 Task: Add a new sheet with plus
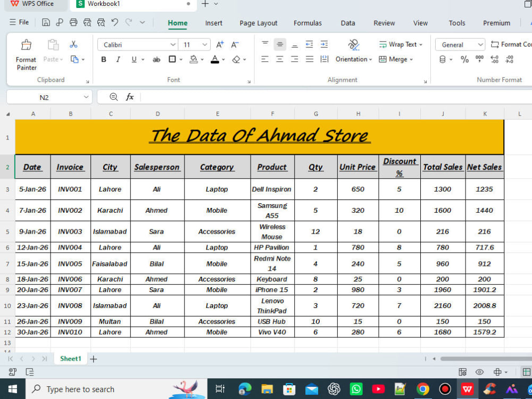point(93,359)
